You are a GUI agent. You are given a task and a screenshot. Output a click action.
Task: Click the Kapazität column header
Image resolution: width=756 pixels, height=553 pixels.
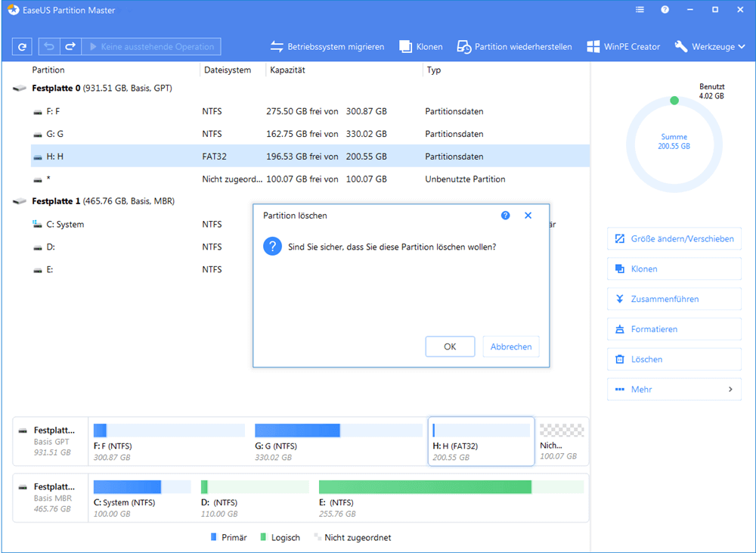click(287, 70)
